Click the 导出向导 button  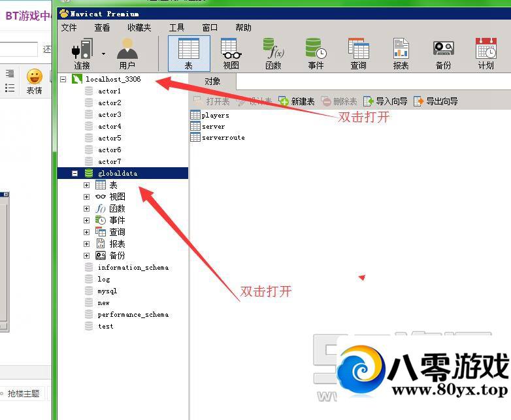pyautogui.click(x=435, y=101)
